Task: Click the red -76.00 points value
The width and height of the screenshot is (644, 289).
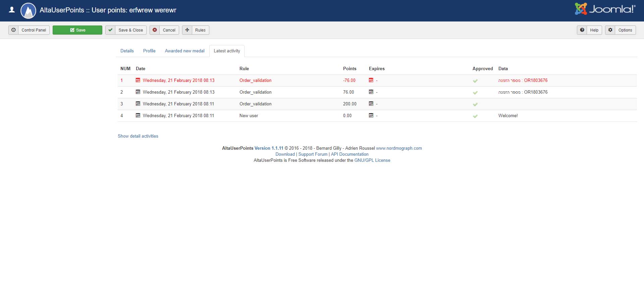Action: [349, 80]
